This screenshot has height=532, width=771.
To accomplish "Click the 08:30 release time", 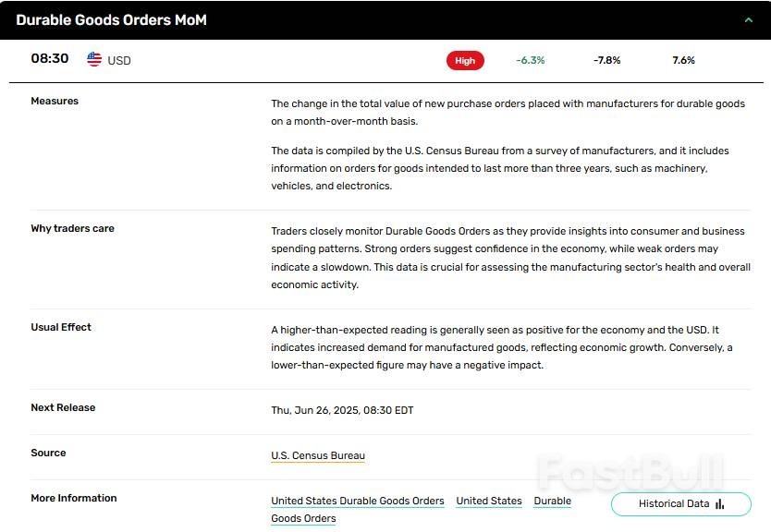I will point(48,58).
